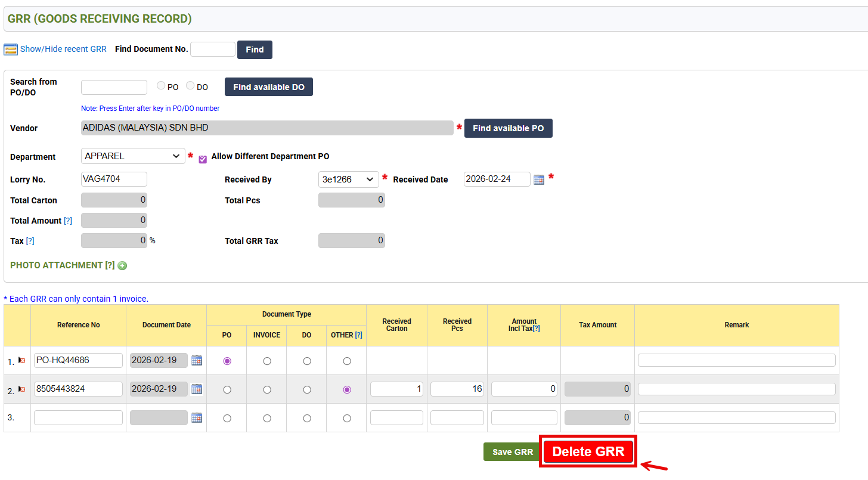Screen dimensions: 868x480
Task: Select the INVOICE document type for row 2
Action: (x=266, y=390)
